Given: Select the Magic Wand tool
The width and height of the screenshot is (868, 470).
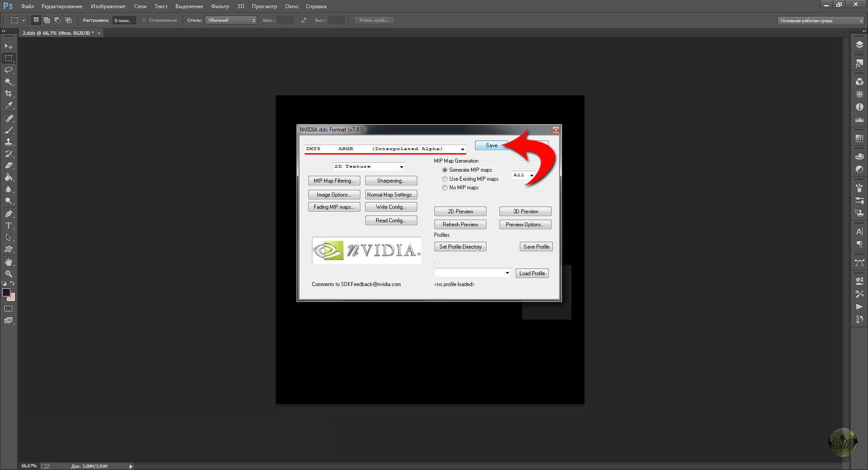Looking at the screenshot, I should click(x=9, y=82).
